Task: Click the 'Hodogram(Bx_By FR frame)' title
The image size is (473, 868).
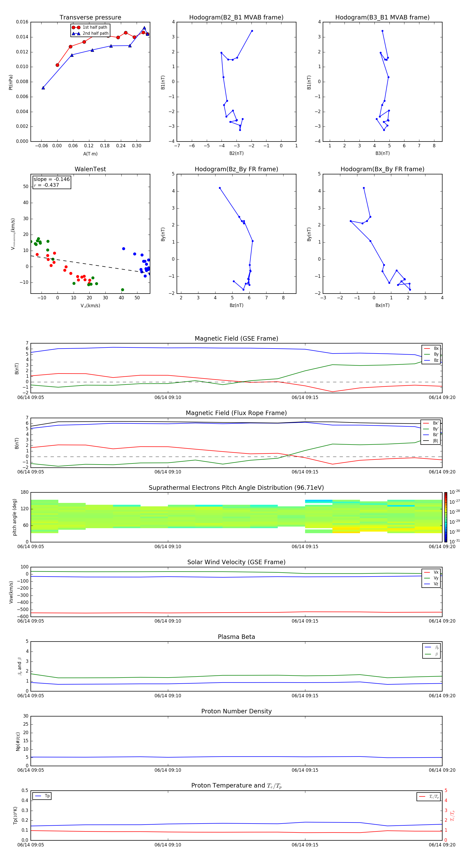Action: pyautogui.click(x=382, y=169)
